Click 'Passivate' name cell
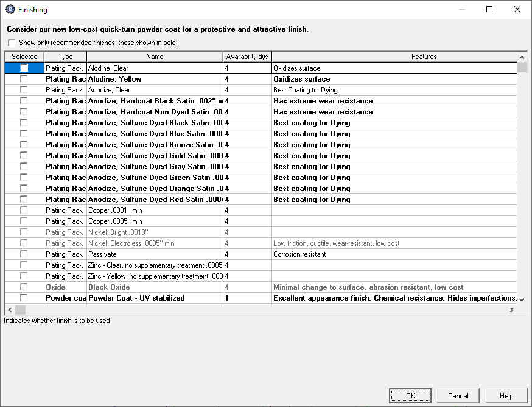 coord(155,254)
